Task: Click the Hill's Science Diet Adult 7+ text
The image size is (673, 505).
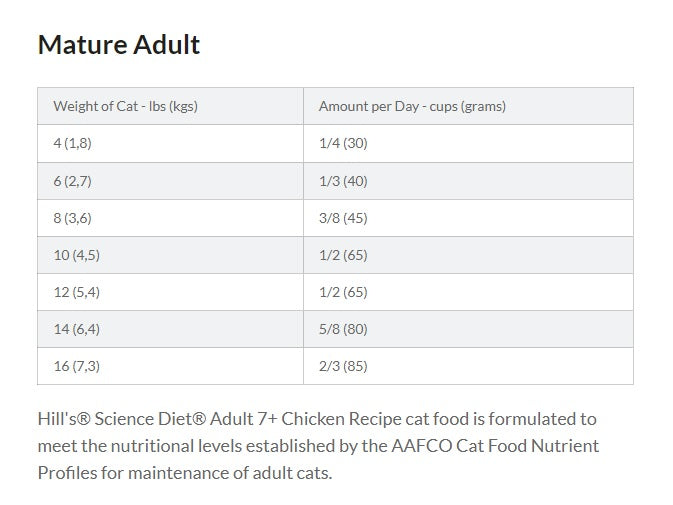Action: (158, 419)
